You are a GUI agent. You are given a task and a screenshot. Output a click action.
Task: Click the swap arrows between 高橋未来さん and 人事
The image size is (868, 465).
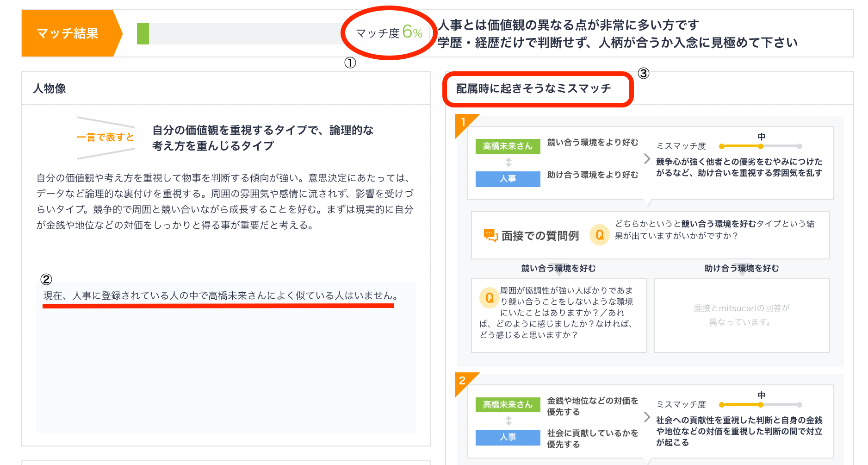(x=508, y=163)
